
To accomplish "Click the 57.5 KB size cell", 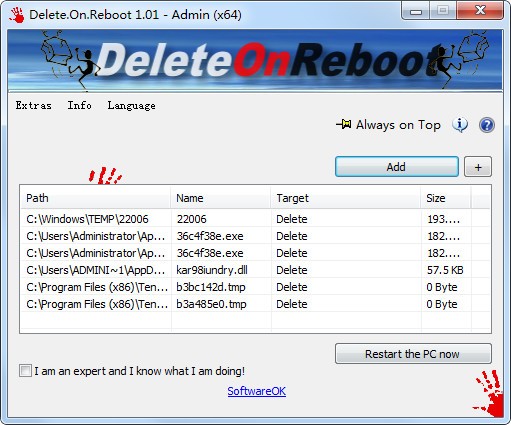I will pyautogui.click(x=445, y=270).
